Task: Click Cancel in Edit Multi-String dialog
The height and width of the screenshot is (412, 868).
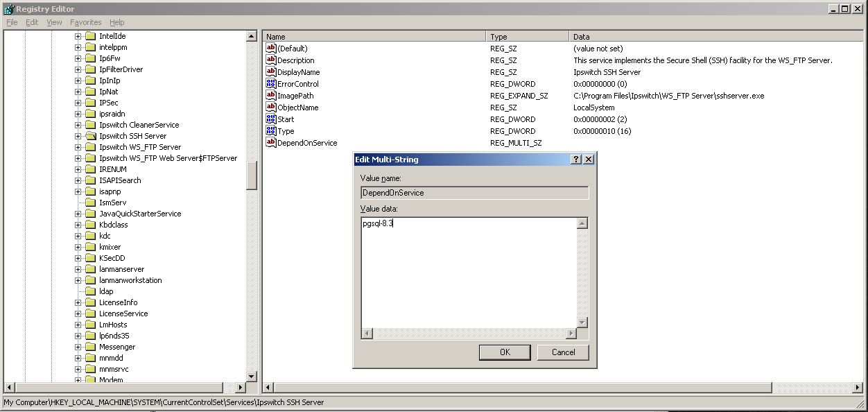Action: [x=563, y=352]
